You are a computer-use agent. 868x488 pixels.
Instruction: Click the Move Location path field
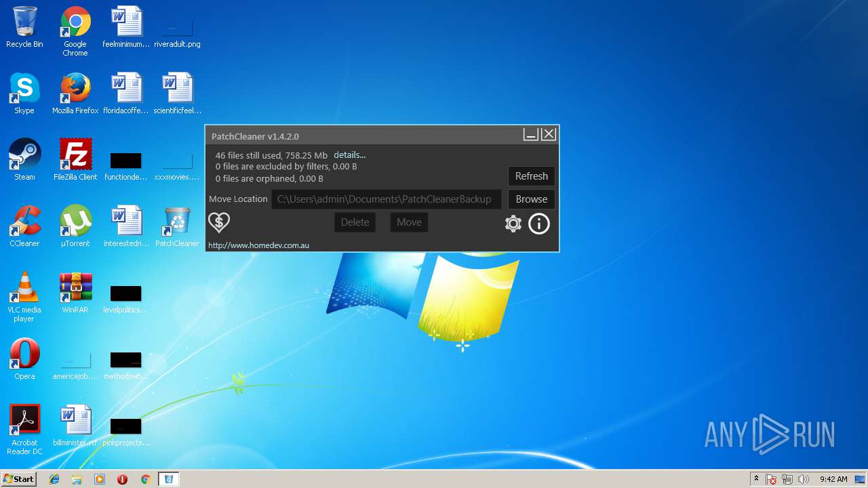pos(387,199)
